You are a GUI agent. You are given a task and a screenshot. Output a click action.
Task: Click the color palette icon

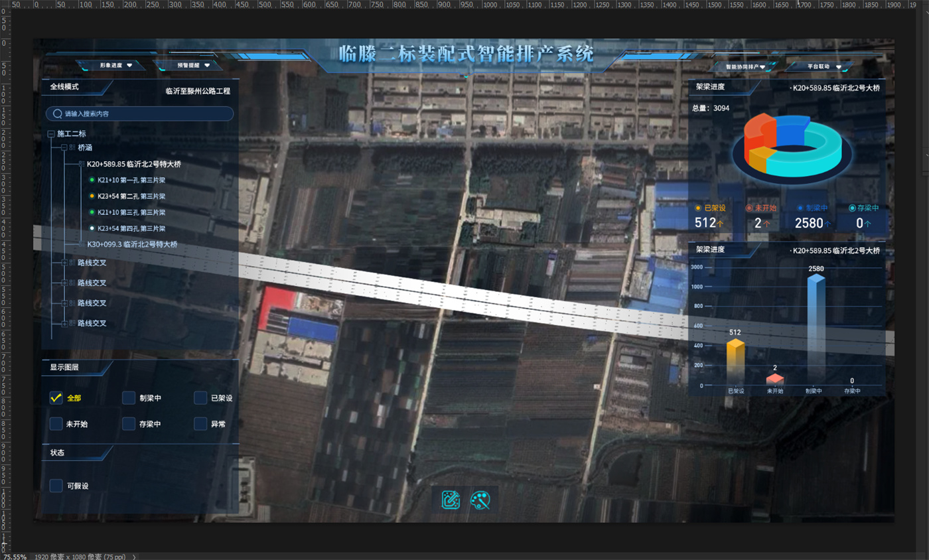pos(480,500)
